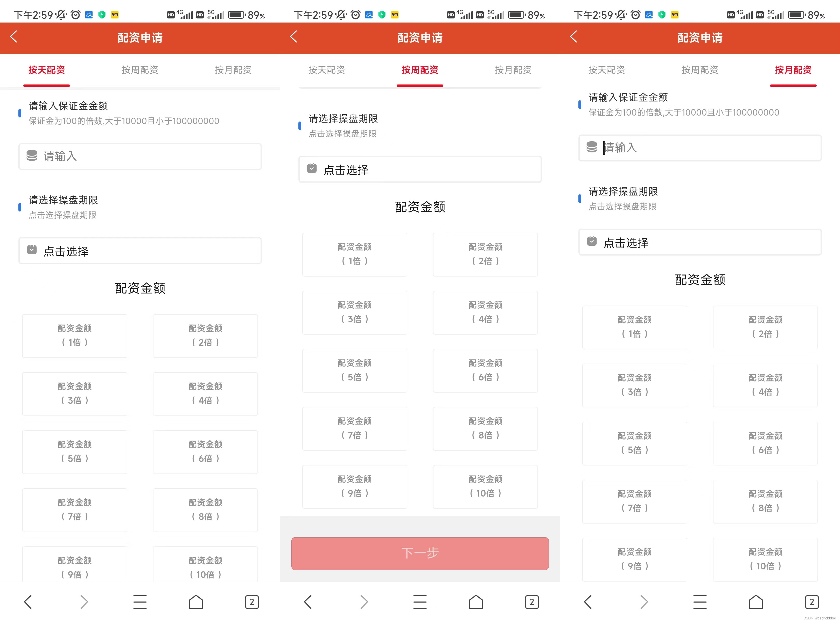Switch to 按周配资 tab in left screen
Image resolution: width=840 pixels, height=622 pixels.
[x=140, y=70]
